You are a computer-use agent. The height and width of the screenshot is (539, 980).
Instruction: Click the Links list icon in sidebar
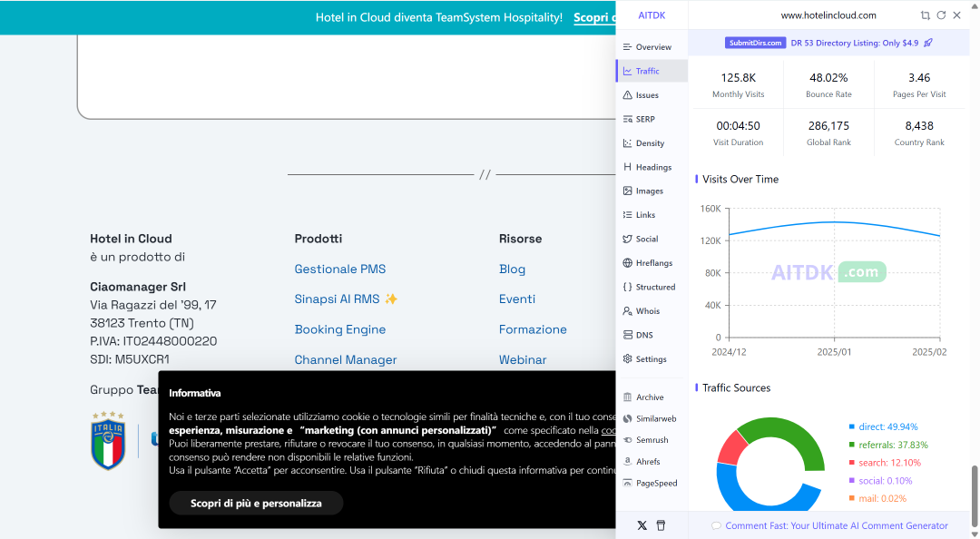(x=628, y=214)
